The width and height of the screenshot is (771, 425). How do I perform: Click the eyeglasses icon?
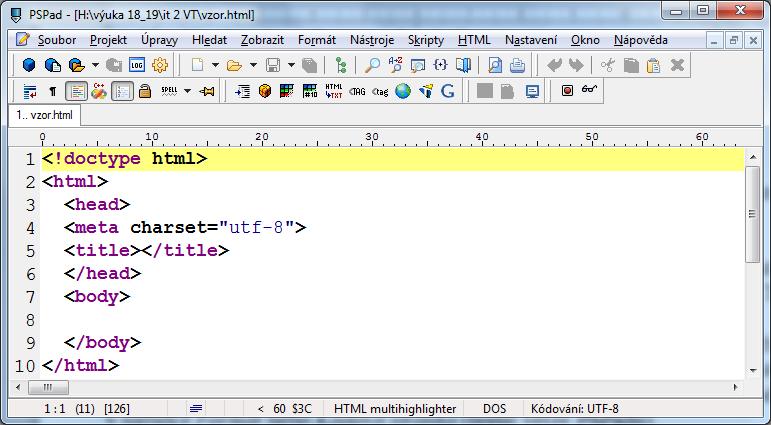[589, 90]
